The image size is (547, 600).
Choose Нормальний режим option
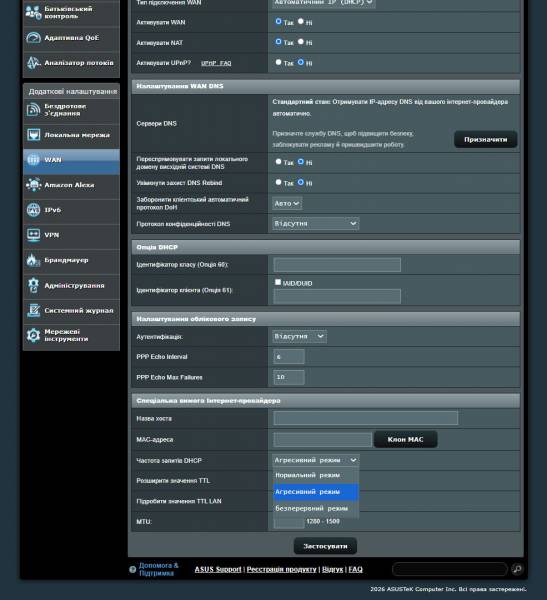click(x=316, y=475)
